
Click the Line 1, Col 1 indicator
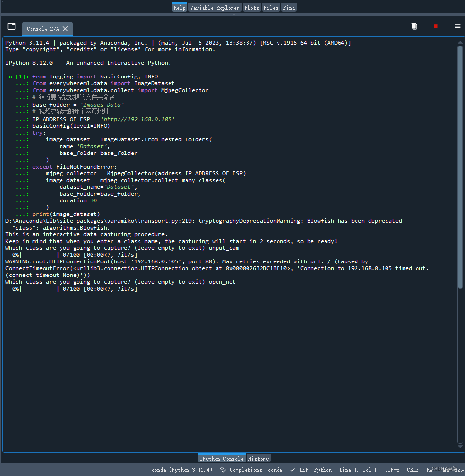tap(358, 470)
